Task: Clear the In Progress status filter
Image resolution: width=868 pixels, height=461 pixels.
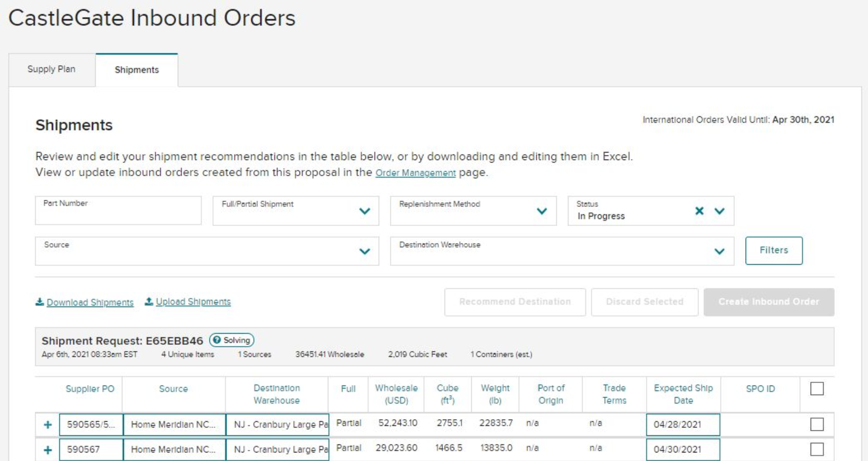Action: click(x=699, y=211)
